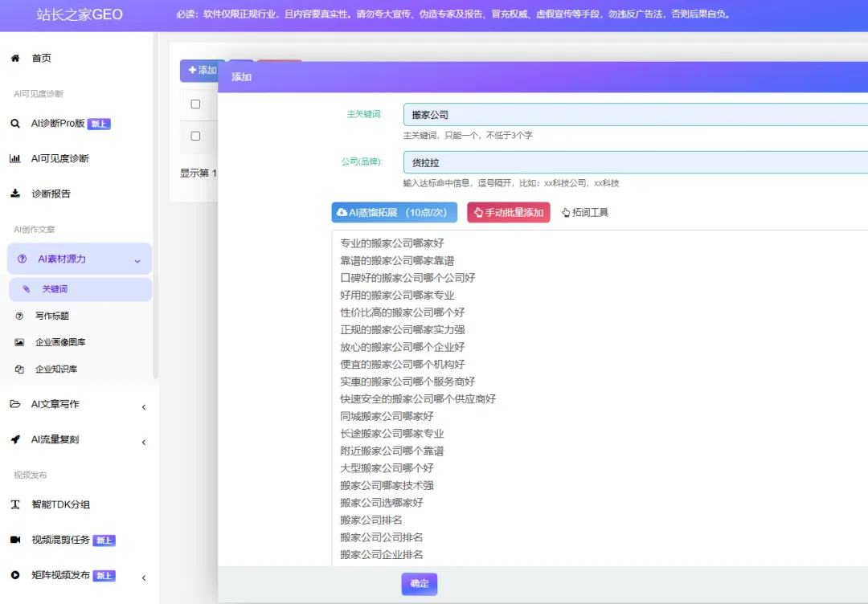Click the magnifier icon for AI诊断Pro版
The height and width of the screenshot is (604, 868).
pyautogui.click(x=15, y=124)
